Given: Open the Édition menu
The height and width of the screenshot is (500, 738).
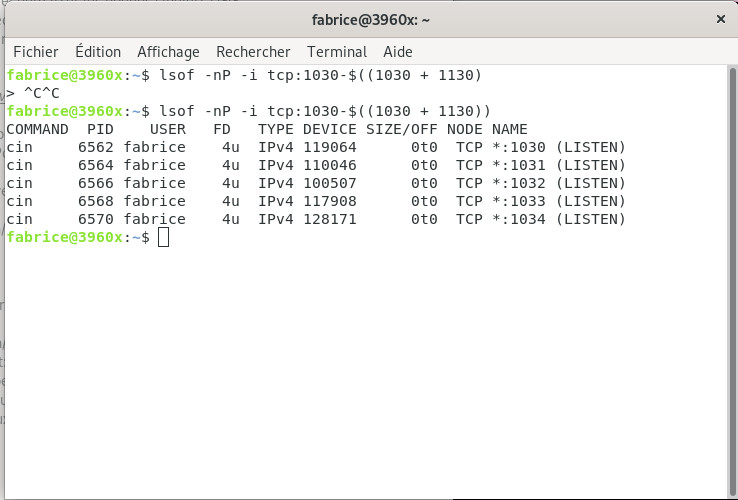Looking at the screenshot, I should [x=98, y=51].
